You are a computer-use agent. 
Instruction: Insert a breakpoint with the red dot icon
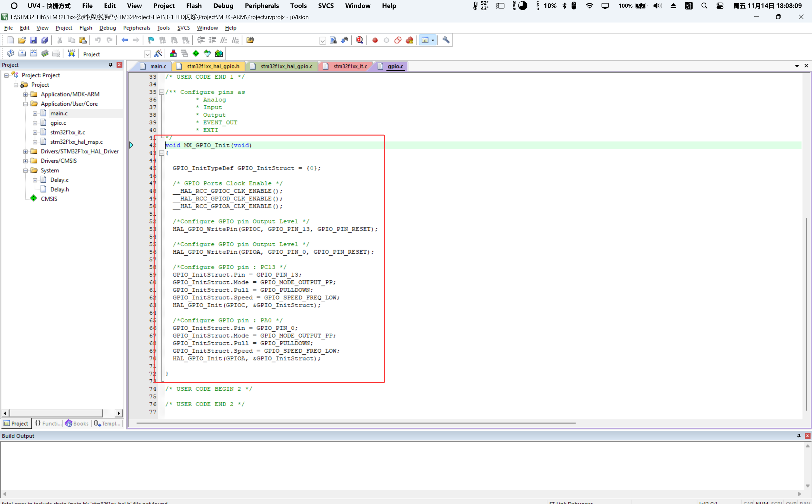[x=375, y=40]
